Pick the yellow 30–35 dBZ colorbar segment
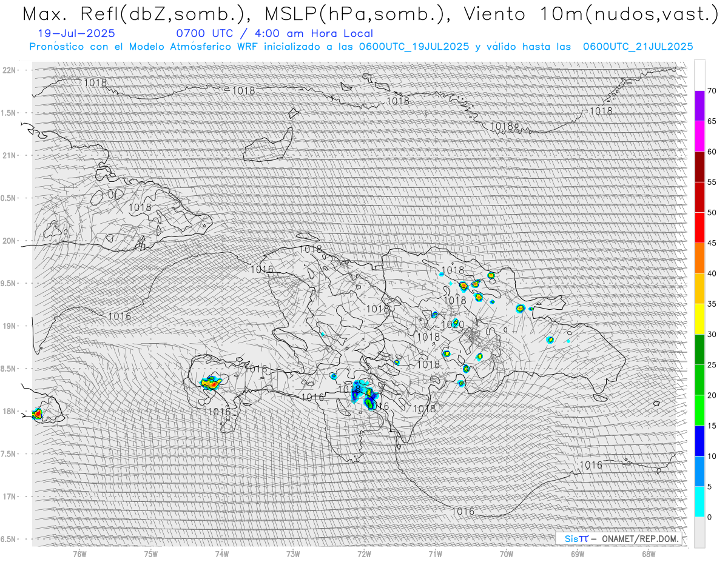 (x=699, y=319)
